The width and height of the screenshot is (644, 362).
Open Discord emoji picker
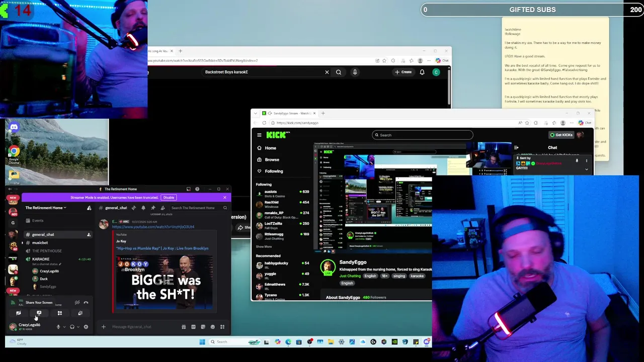tap(212, 327)
